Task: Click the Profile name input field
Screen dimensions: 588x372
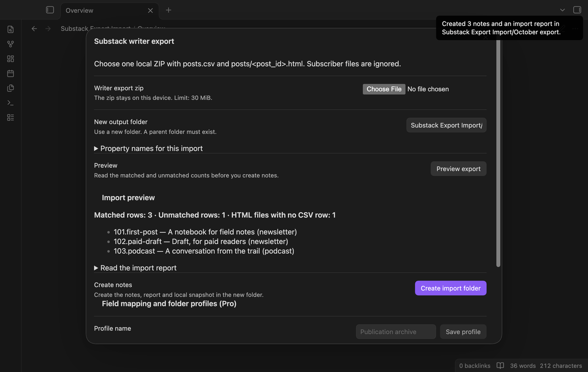Action: [396, 332]
